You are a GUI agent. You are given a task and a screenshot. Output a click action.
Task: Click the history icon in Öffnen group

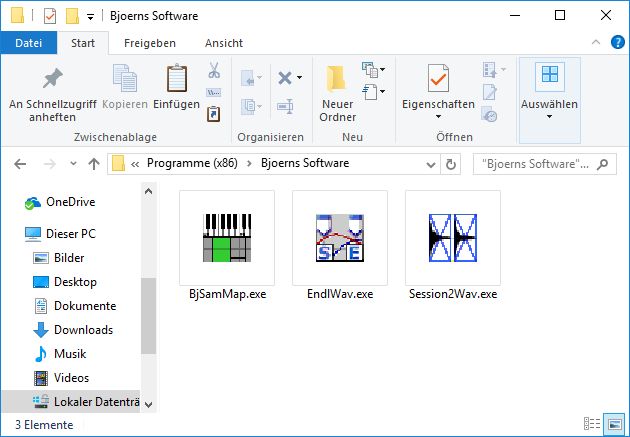tap(489, 114)
